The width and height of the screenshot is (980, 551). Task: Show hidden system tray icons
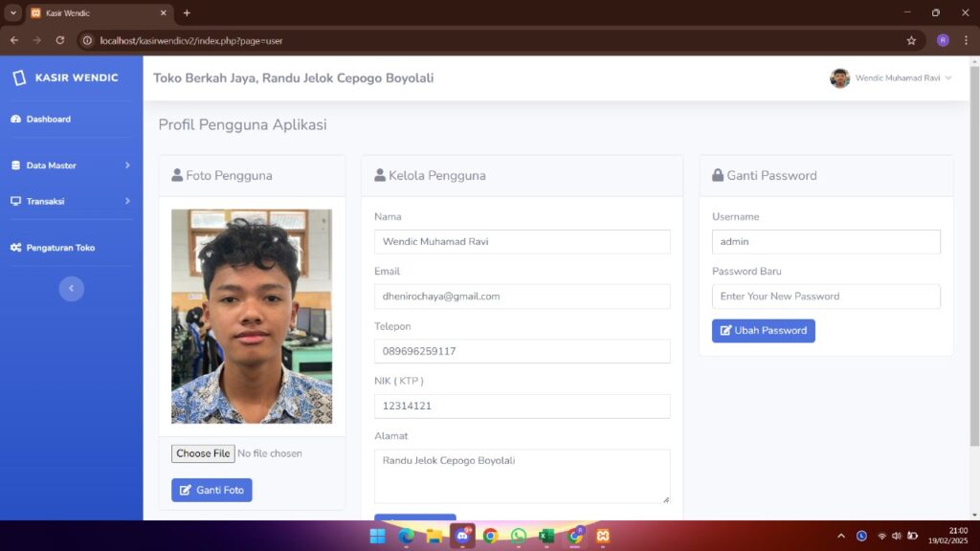click(841, 536)
